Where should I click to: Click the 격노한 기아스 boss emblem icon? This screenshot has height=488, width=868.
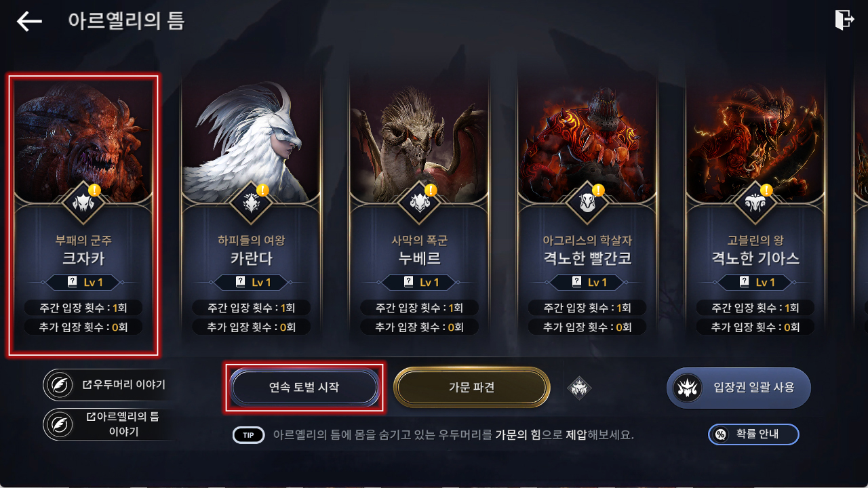click(755, 201)
